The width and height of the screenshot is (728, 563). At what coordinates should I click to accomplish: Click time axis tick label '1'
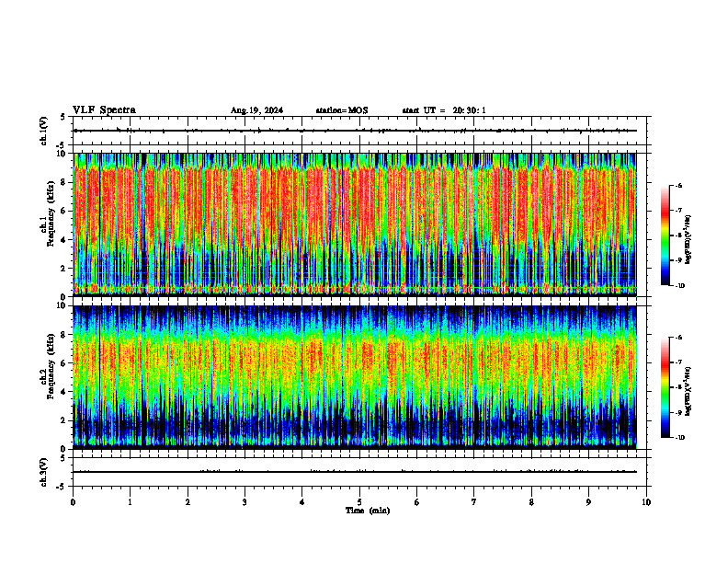[x=131, y=502]
